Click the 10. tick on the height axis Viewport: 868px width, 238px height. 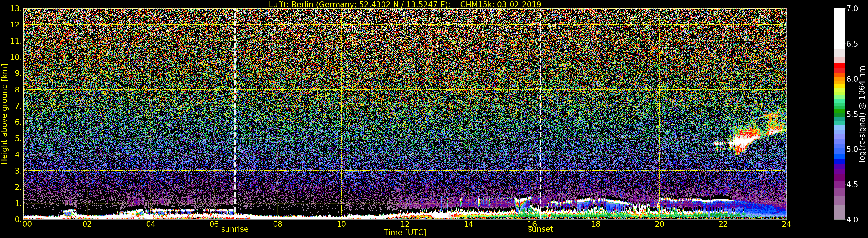16,57
